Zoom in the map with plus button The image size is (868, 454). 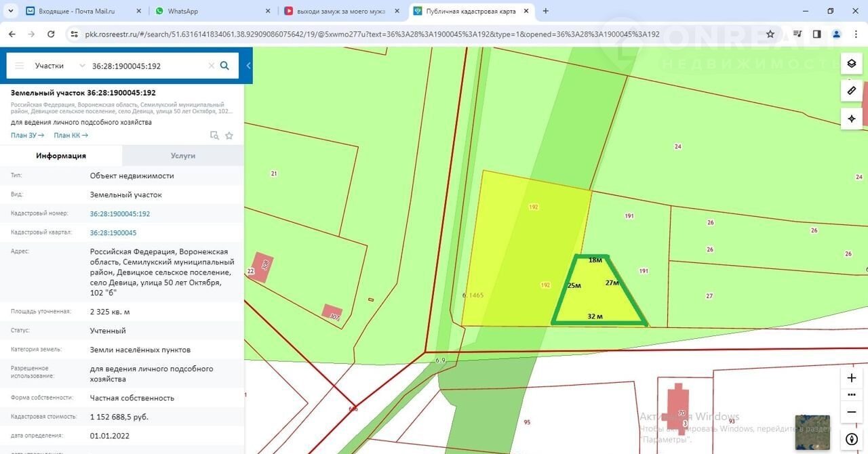pyautogui.click(x=852, y=378)
